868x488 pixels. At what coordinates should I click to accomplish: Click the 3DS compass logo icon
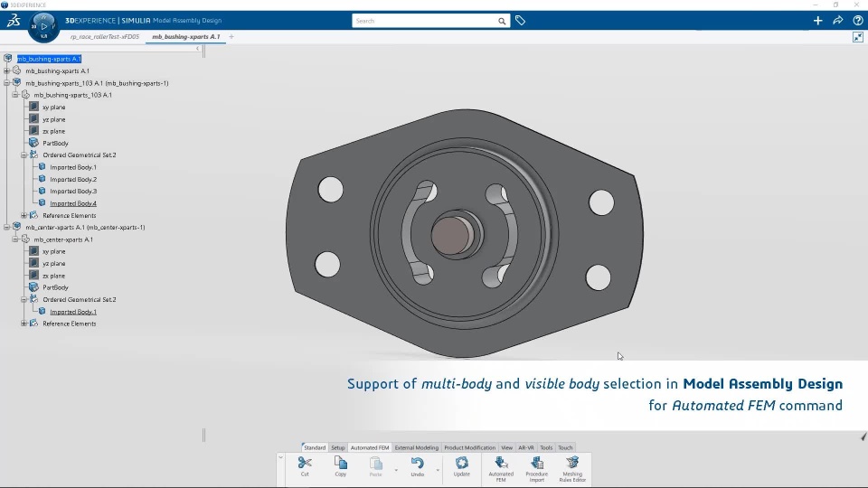(14, 21)
